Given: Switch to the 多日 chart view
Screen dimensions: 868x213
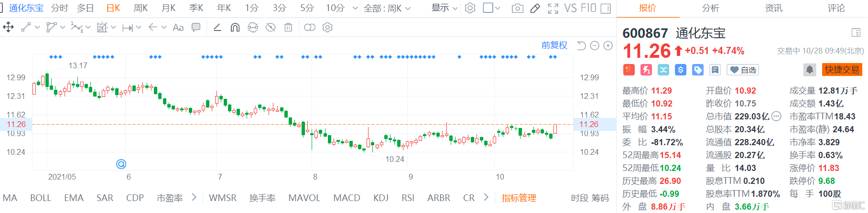Looking at the screenshot, I should point(86,8).
